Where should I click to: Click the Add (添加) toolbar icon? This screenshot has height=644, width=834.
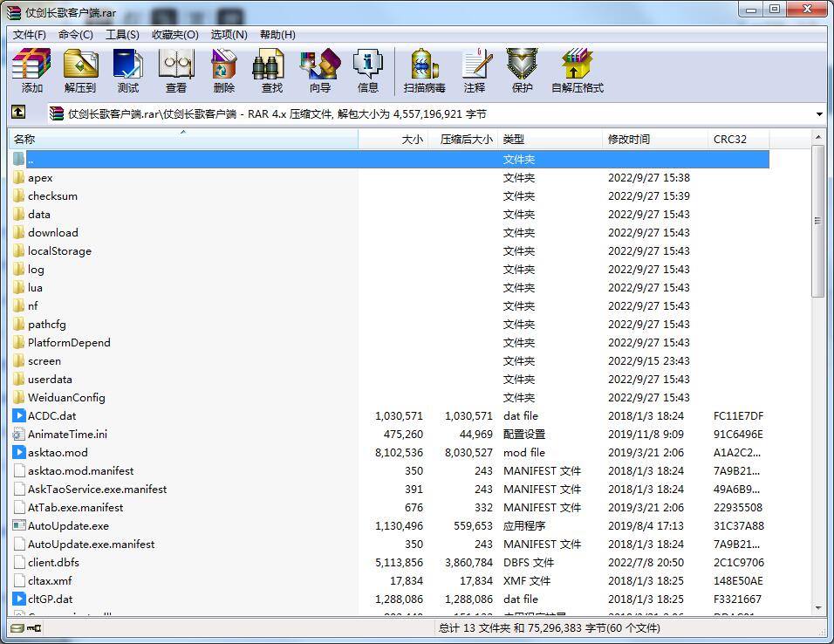click(x=31, y=70)
